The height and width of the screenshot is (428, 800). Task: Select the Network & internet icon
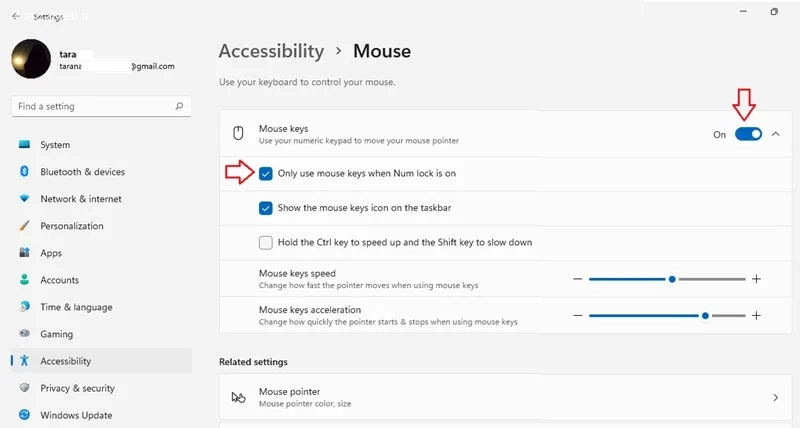(x=25, y=199)
